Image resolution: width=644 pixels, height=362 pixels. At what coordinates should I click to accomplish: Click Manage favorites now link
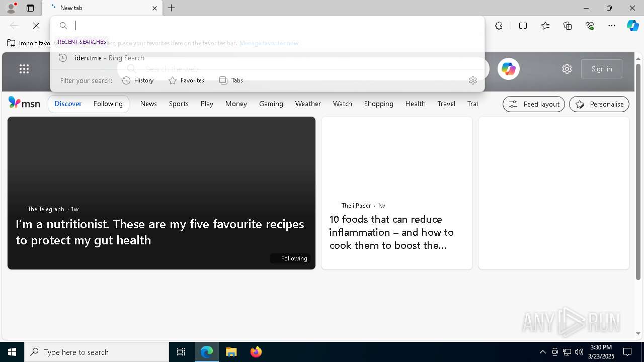pos(269,43)
